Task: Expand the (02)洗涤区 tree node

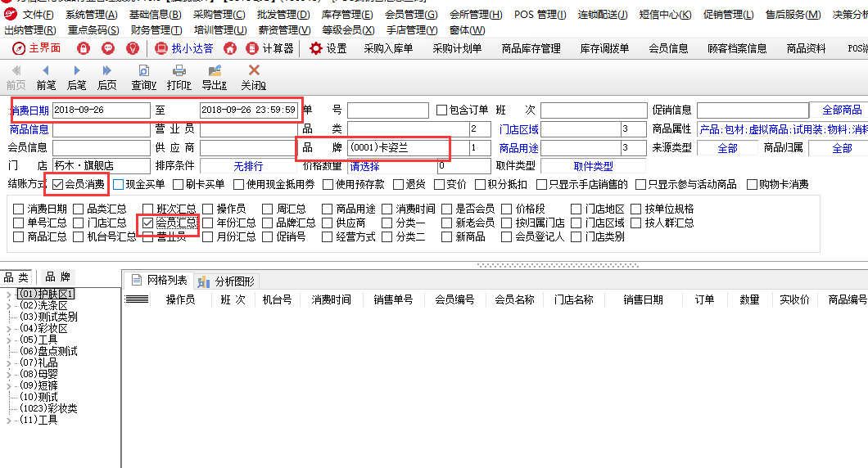Action: (x=8, y=306)
